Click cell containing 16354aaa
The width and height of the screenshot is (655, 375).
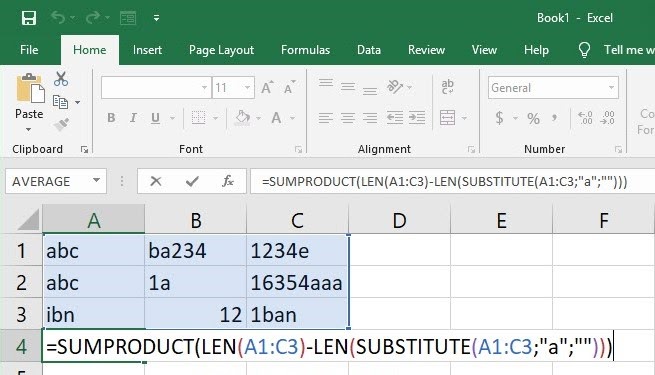[x=297, y=283]
